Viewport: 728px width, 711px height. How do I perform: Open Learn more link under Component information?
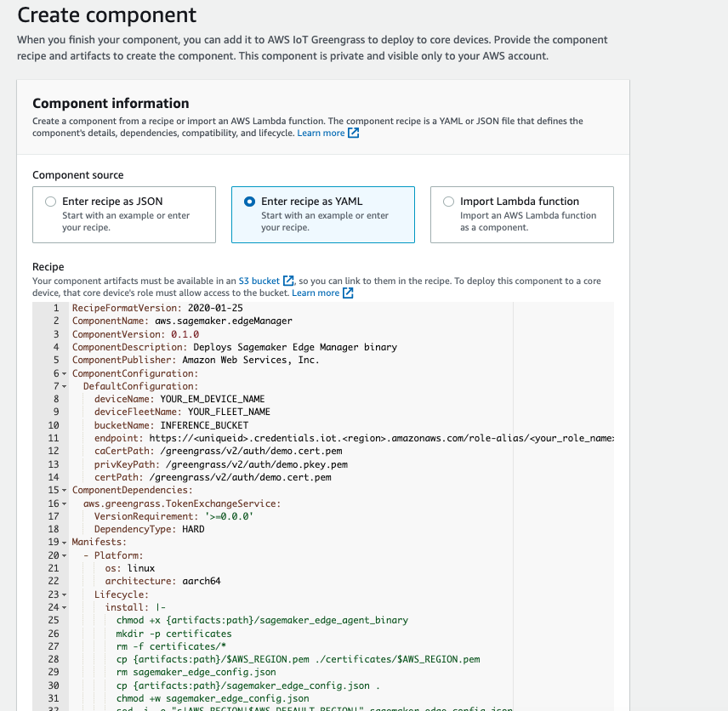(x=321, y=134)
